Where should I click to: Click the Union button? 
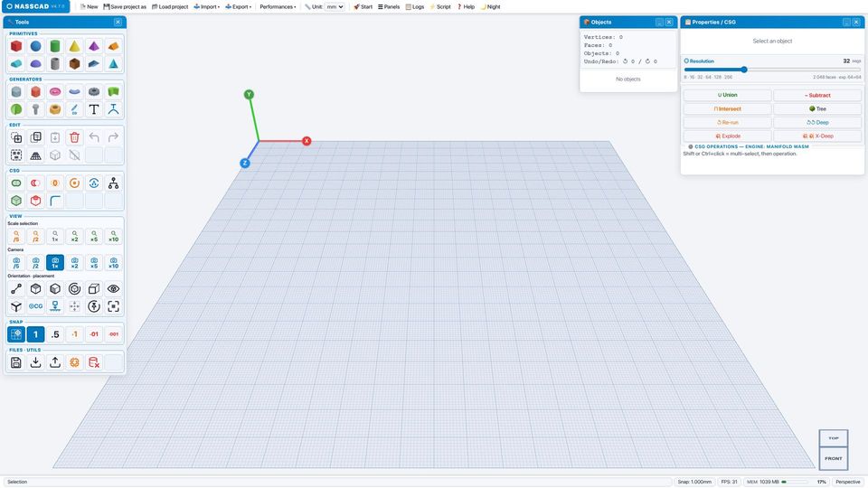click(727, 95)
